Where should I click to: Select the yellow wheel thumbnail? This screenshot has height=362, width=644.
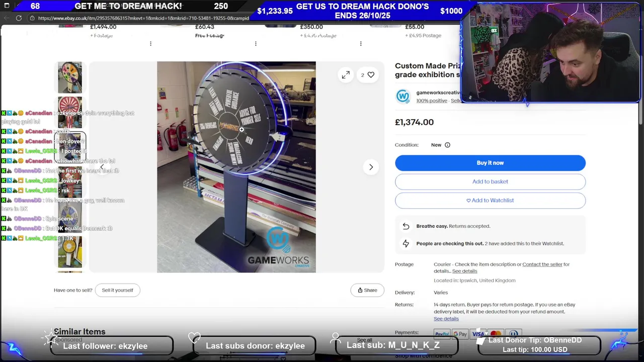pos(70,252)
